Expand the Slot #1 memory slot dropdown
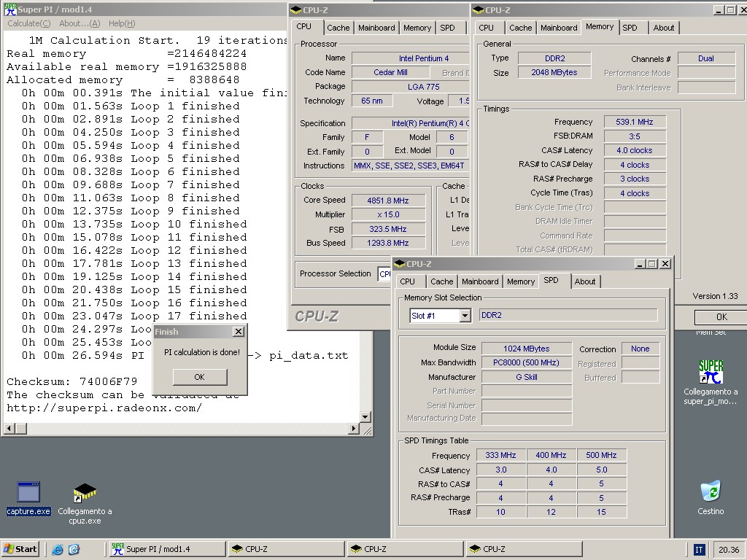The width and height of the screenshot is (747, 560). pyautogui.click(x=465, y=316)
